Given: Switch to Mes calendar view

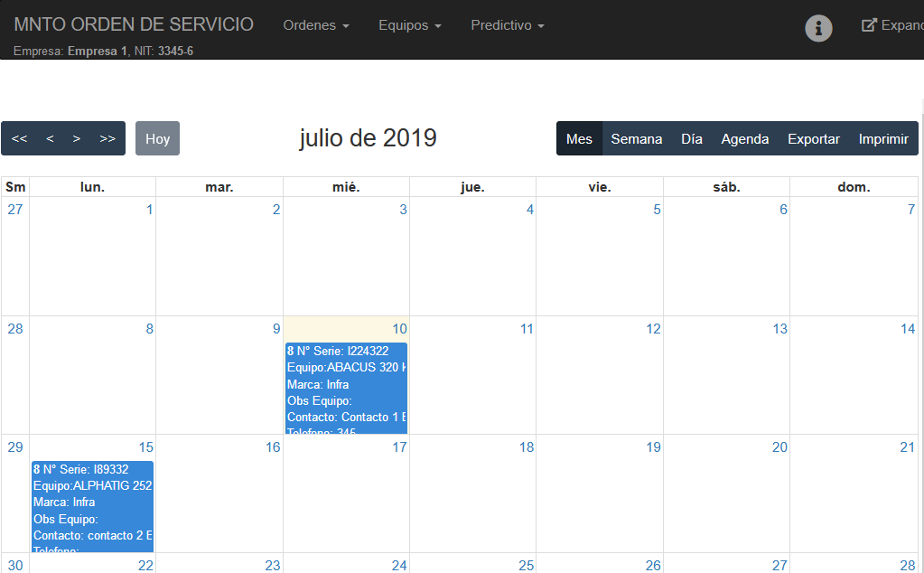Looking at the screenshot, I should tap(579, 138).
